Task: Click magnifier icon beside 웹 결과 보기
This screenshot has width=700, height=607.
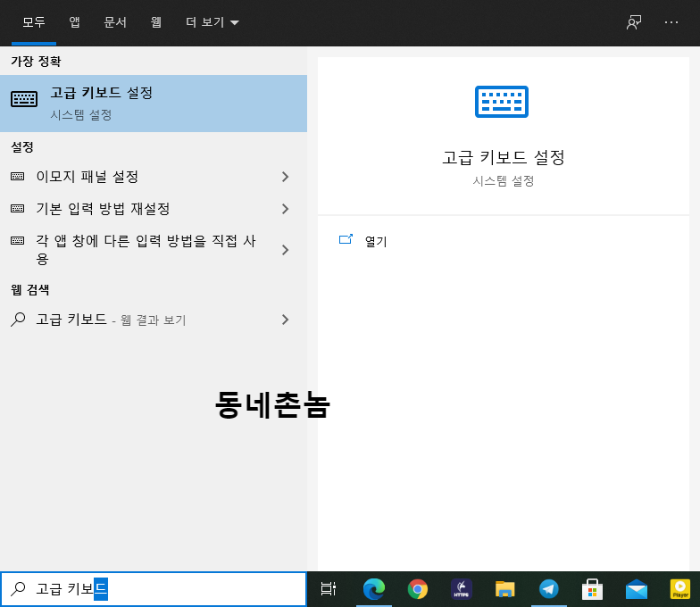Action: [18, 320]
